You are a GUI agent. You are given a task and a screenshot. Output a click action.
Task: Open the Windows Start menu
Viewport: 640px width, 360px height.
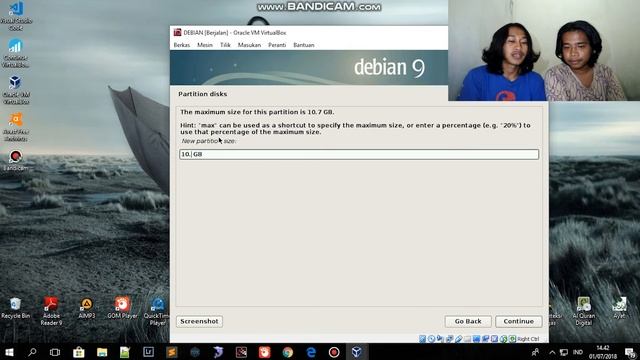click(x=9, y=352)
